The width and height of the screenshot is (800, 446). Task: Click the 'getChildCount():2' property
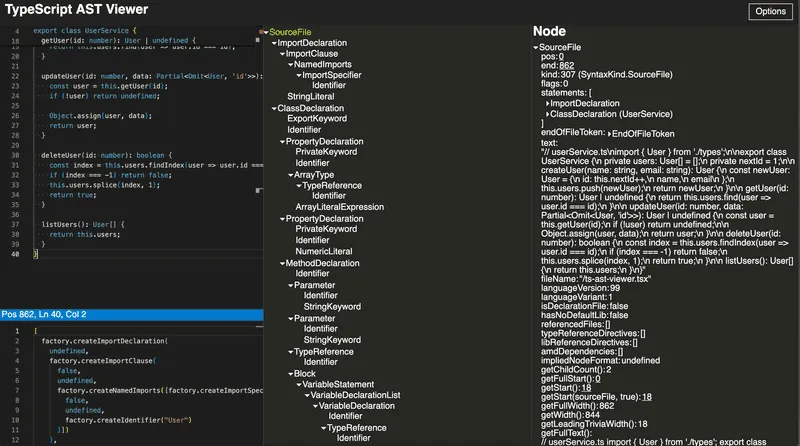point(576,369)
